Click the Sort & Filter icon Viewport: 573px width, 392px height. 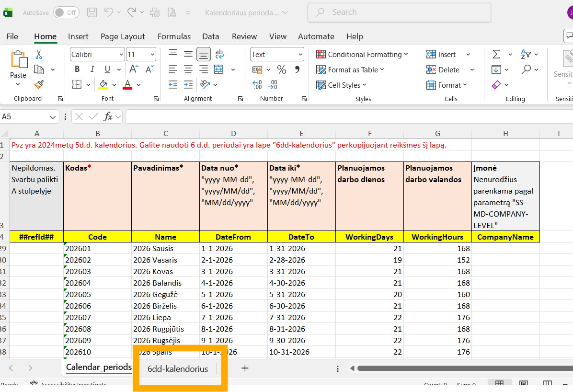[526, 55]
